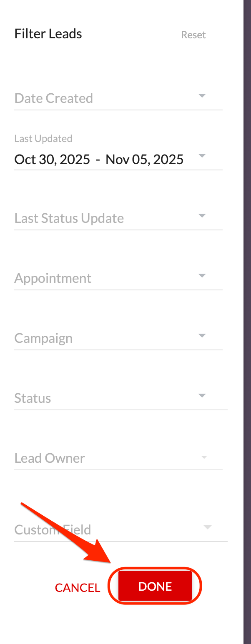Click the Custom Field arrow icon
The width and height of the screenshot is (251, 644).
click(207, 527)
